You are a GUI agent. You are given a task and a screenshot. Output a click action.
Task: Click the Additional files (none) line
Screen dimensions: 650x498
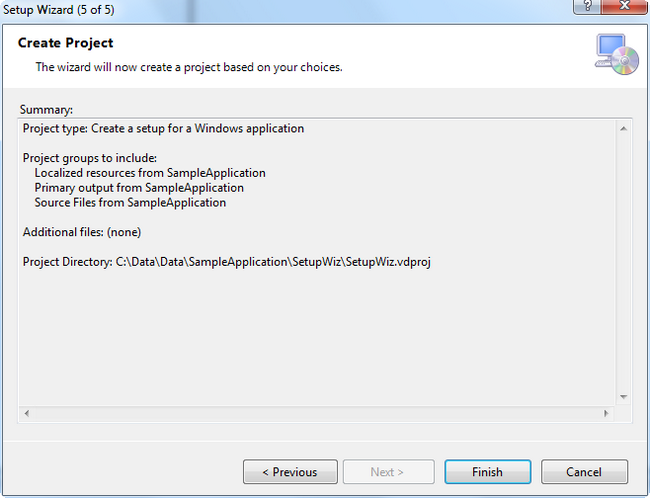(x=82, y=232)
